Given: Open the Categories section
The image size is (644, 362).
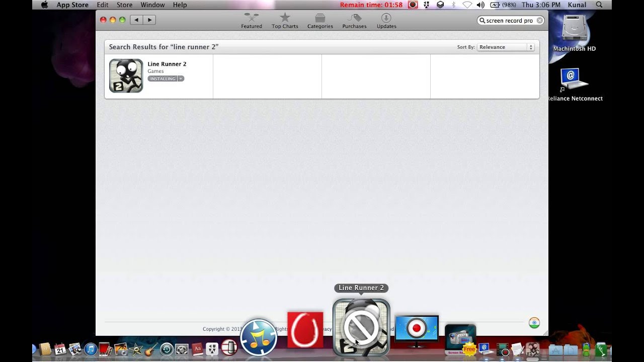Looking at the screenshot, I should [320, 21].
